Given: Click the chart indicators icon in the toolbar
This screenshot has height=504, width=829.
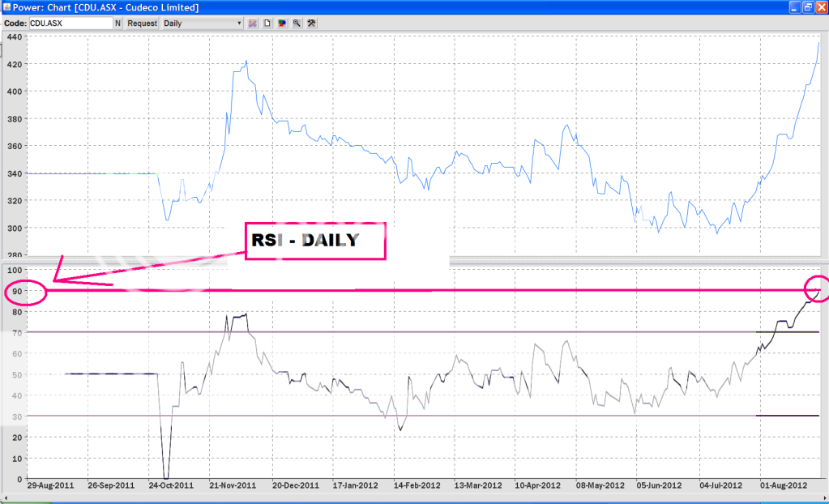Looking at the screenshot, I should tap(253, 23).
